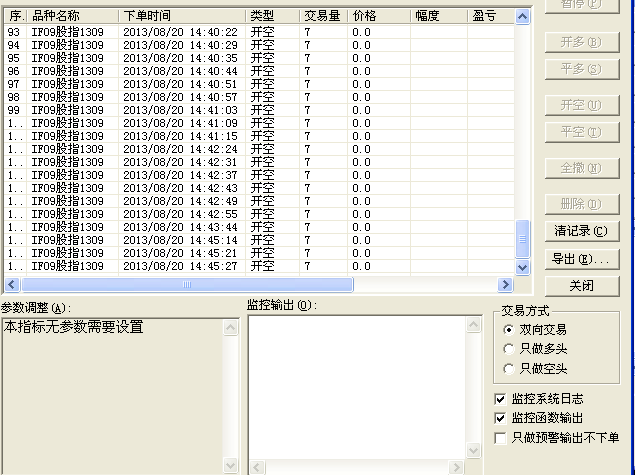635x475 pixels.
Task: Click the order list right scroll arrow
Action: (505, 284)
